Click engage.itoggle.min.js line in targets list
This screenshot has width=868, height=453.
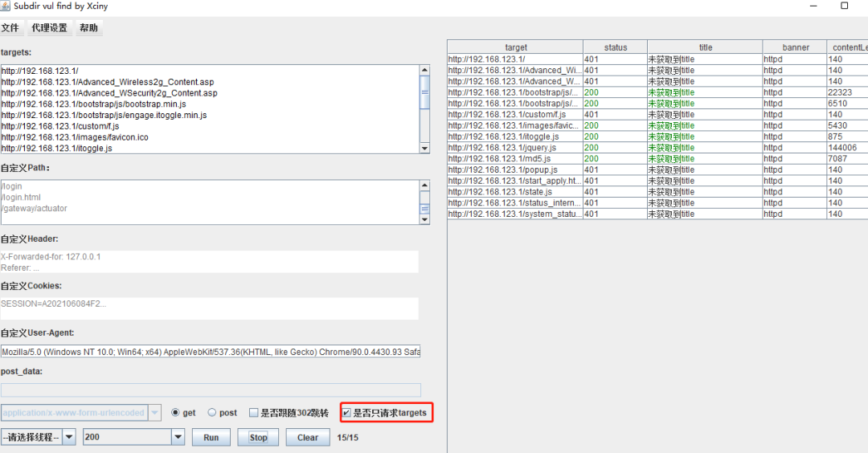coord(104,115)
